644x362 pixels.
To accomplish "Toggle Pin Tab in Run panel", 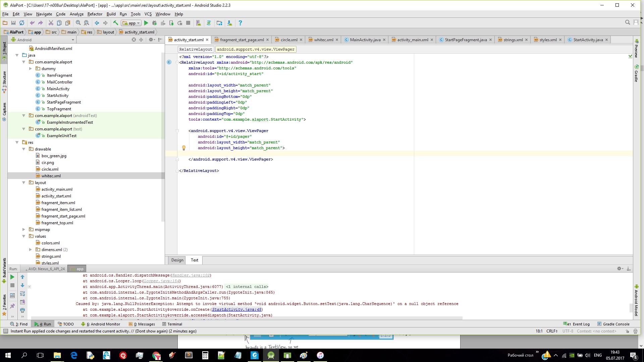I will (x=12, y=306).
